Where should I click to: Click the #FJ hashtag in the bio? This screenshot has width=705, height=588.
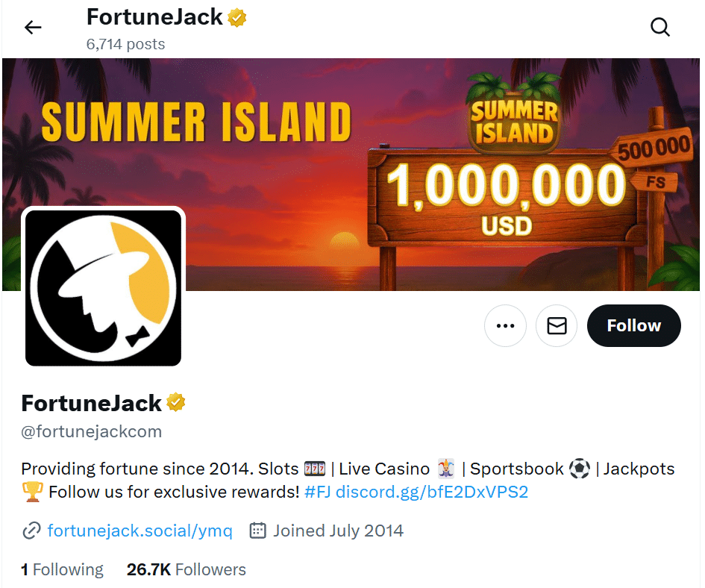(316, 492)
